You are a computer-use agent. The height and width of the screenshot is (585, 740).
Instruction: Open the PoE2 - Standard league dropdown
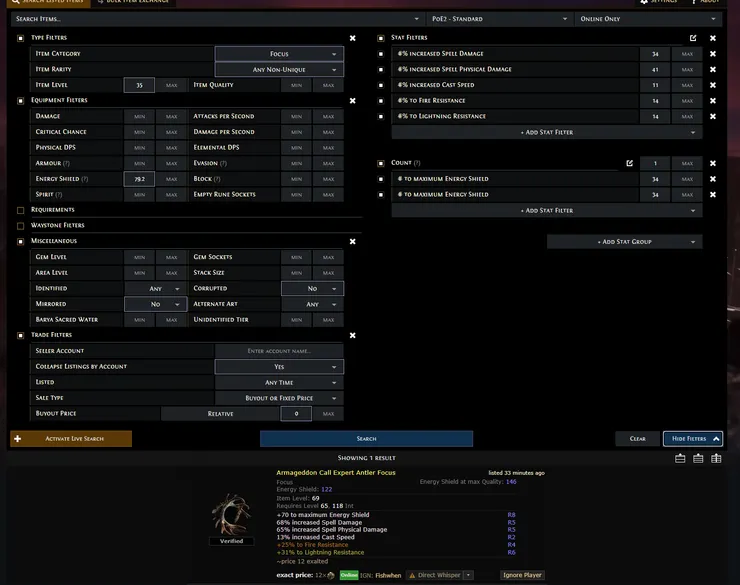[499, 19]
